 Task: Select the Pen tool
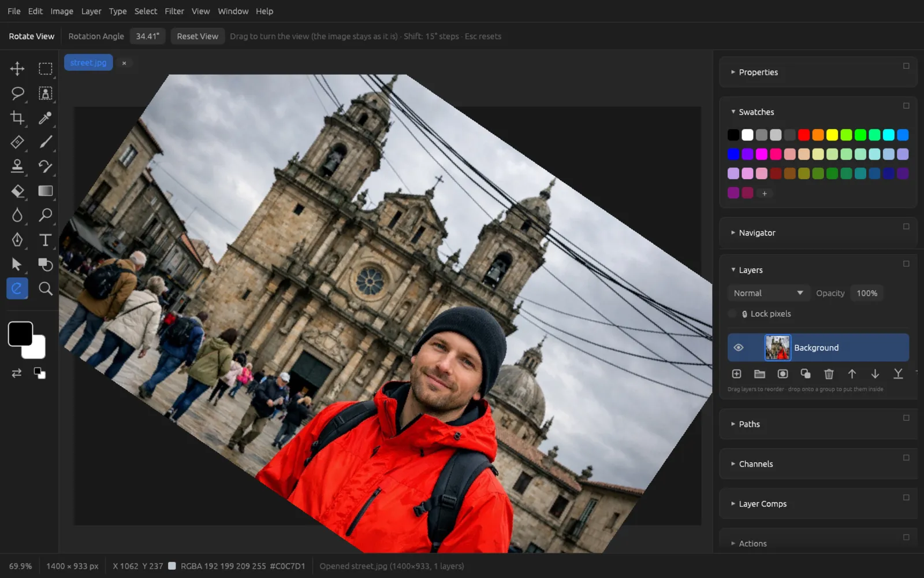tap(17, 240)
